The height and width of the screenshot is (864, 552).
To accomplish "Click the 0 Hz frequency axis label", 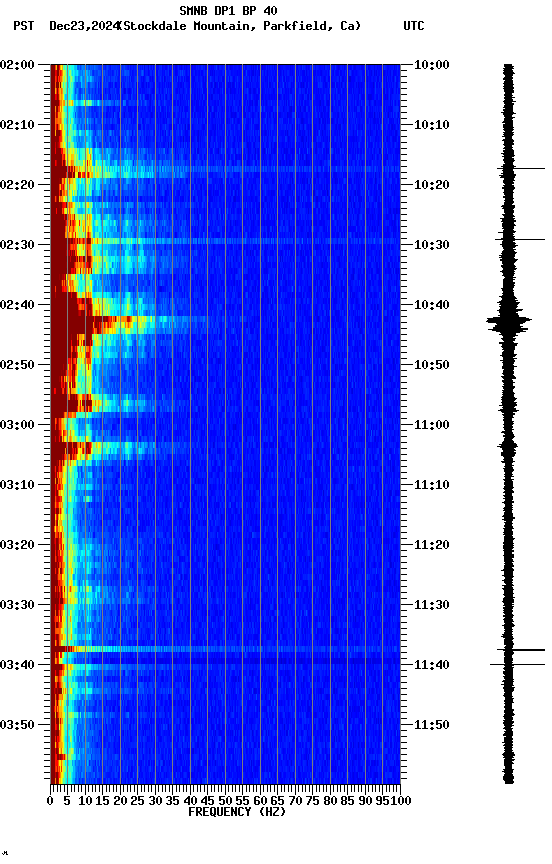I will (51, 801).
